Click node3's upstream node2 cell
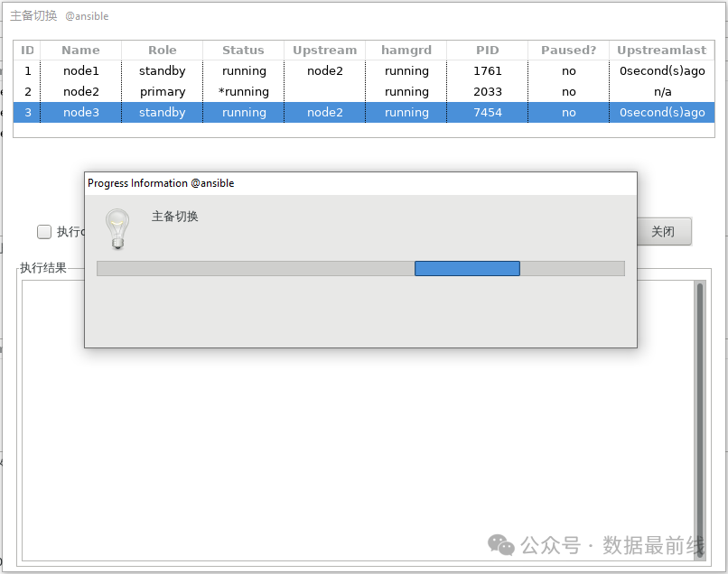 (x=324, y=112)
